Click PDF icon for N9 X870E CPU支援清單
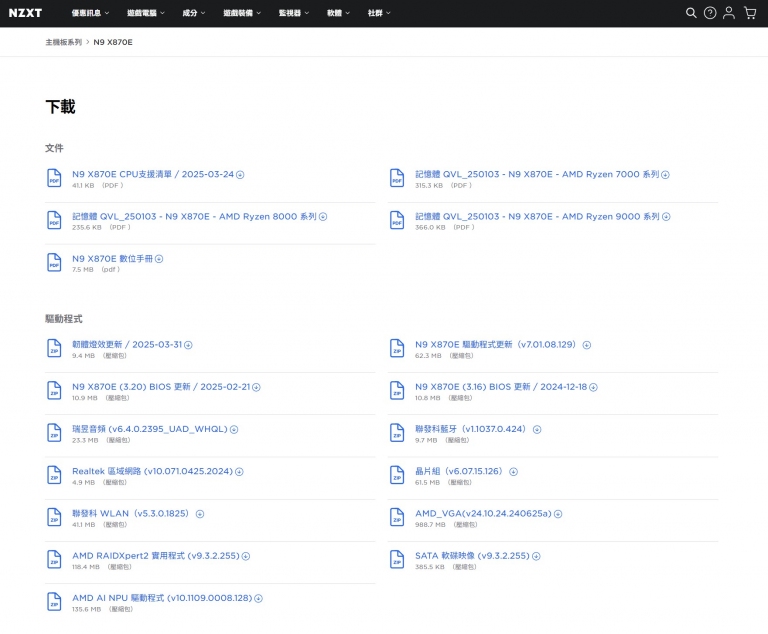 (x=54, y=178)
